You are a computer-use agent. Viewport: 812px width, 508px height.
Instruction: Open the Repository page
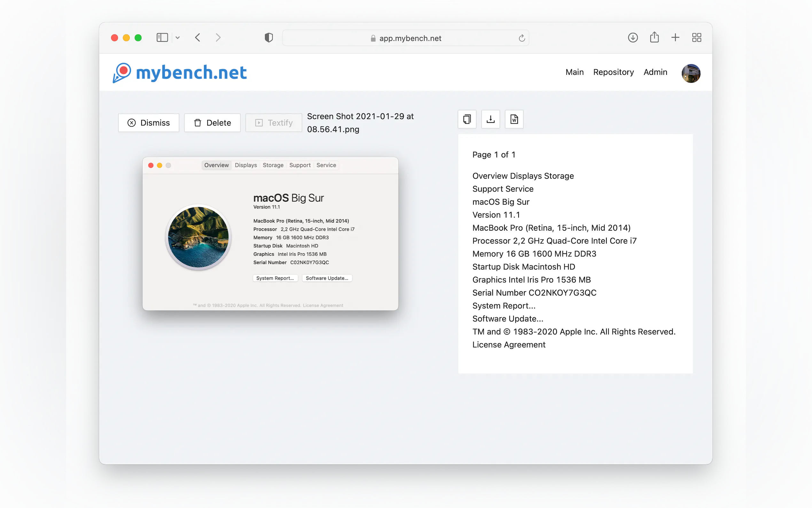pos(613,72)
